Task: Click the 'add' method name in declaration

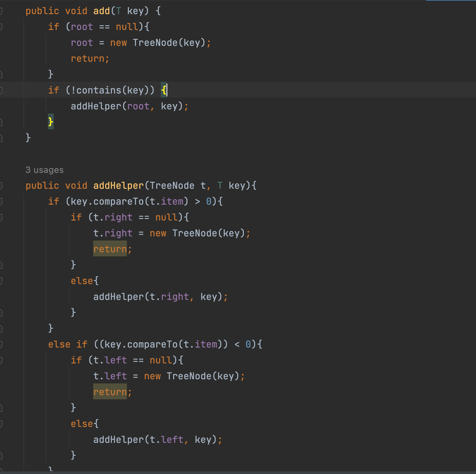Action: (101, 11)
